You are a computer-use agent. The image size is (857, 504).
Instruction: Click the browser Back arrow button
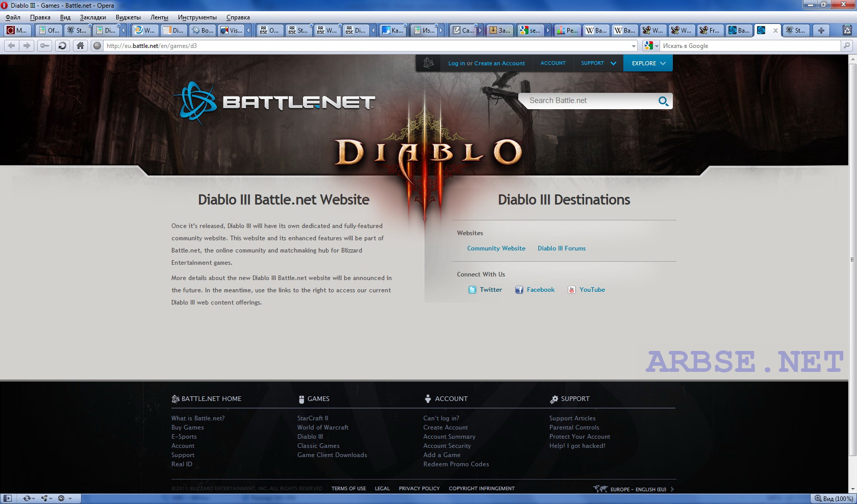pyautogui.click(x=11, y=46)
